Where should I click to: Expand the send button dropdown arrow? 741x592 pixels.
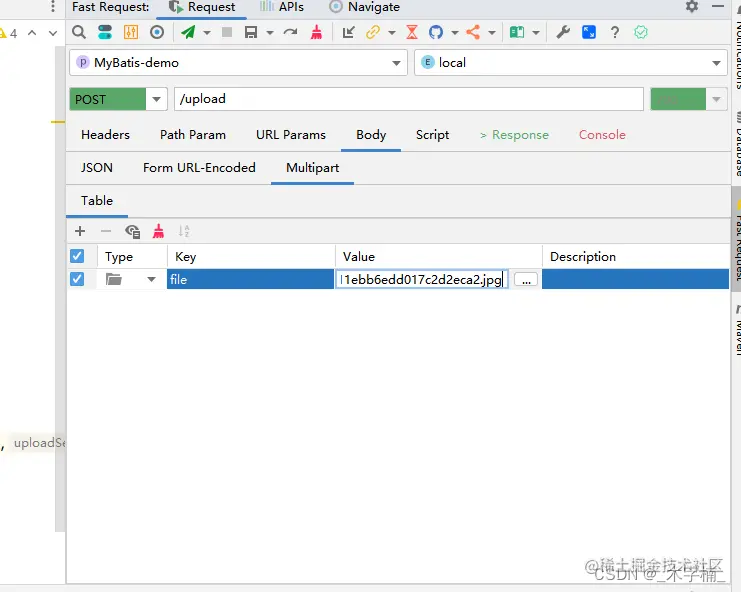coord(207,33)
